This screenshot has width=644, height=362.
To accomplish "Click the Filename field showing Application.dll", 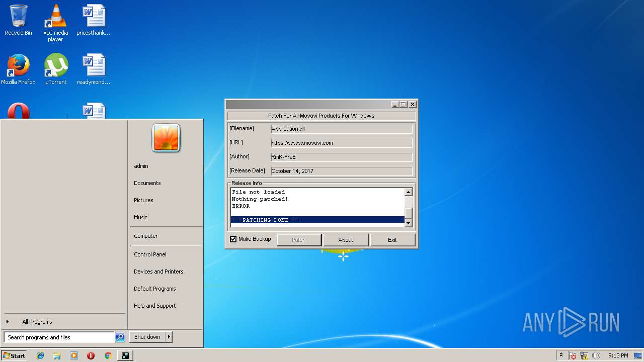I will point(341,129).
